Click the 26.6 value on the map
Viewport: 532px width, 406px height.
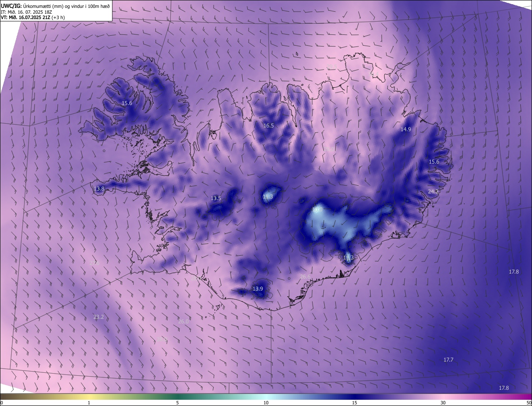305,276
